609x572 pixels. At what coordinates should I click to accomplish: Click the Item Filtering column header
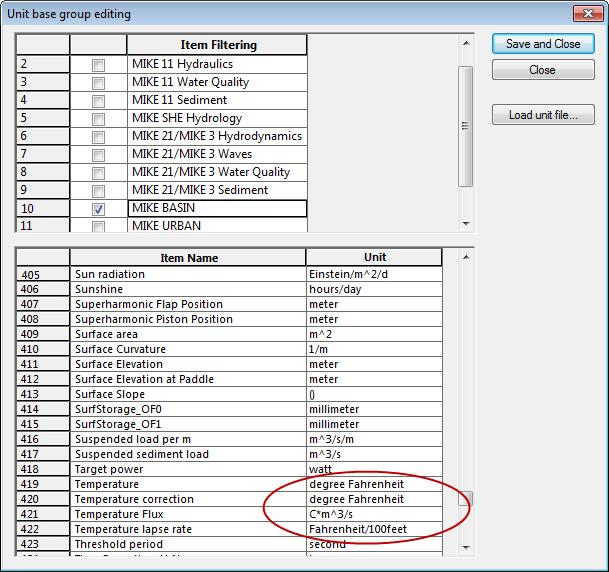(217, 45)
